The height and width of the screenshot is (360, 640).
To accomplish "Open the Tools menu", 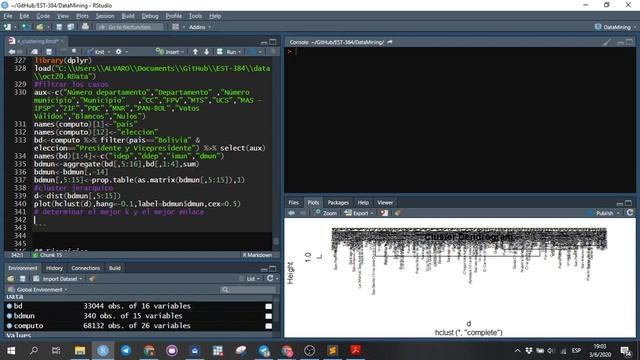I will pos(195,16).
